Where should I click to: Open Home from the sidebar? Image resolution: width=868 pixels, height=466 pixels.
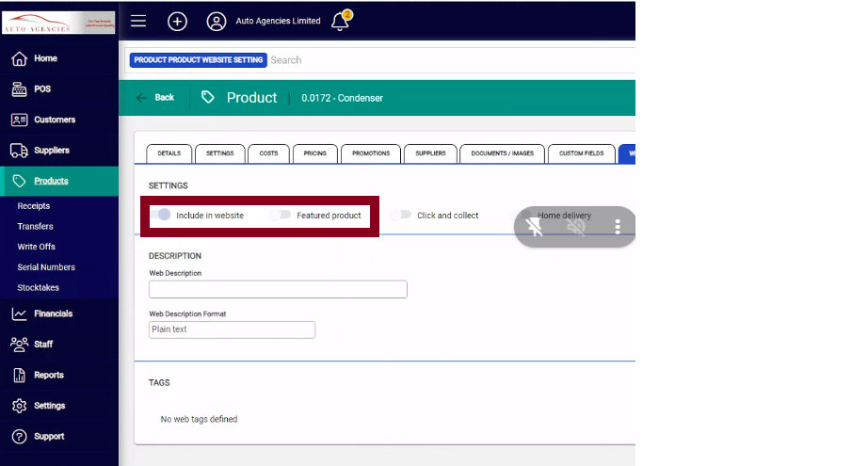pos(45,58)
